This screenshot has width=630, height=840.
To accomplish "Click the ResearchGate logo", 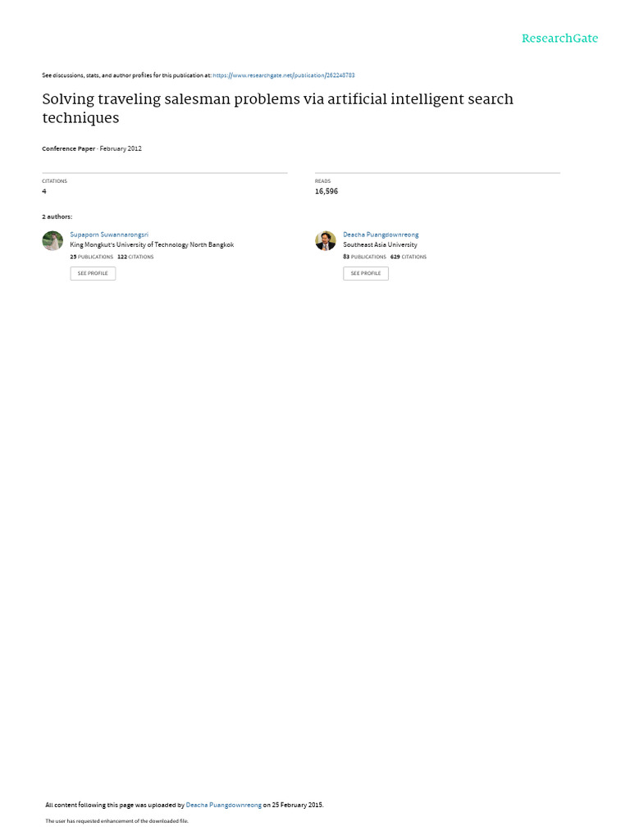I will tap(559, 38).
